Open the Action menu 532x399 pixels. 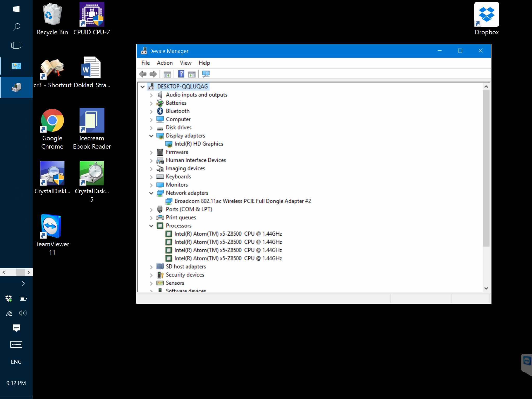pos(165,63)
